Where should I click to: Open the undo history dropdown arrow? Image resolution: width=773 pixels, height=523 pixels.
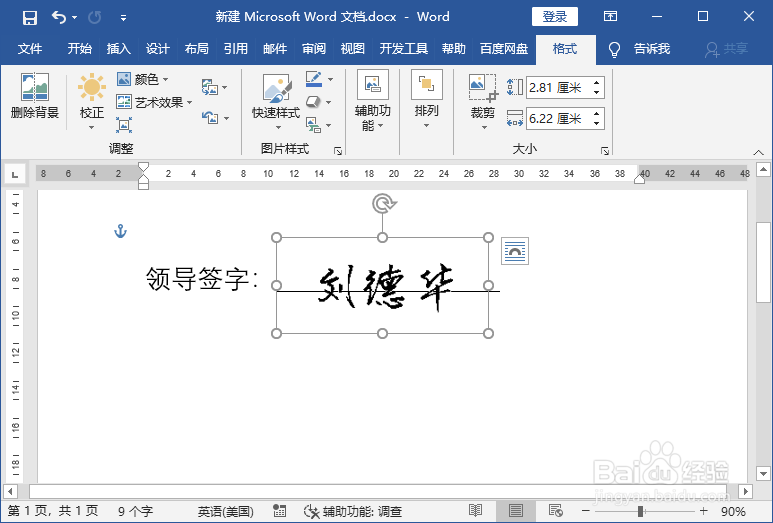pyautogui.click(x=74, y=18)
